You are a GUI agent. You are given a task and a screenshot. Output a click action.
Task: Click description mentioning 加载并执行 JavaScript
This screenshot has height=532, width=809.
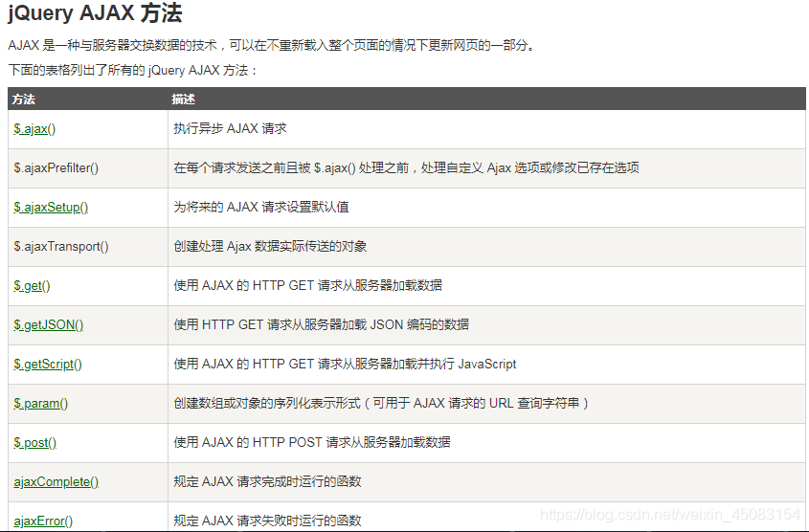coord(346,364)
